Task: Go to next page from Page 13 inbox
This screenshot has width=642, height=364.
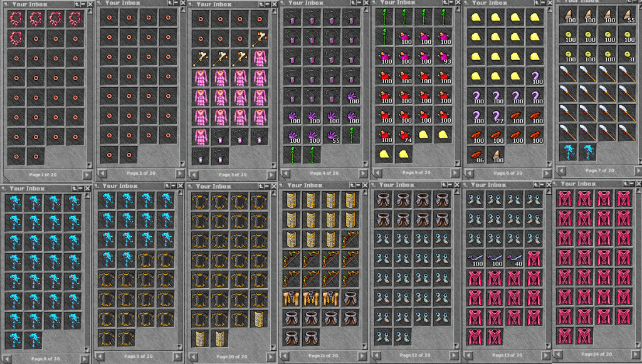Action: pyautogui.click(x=546, y=356)
